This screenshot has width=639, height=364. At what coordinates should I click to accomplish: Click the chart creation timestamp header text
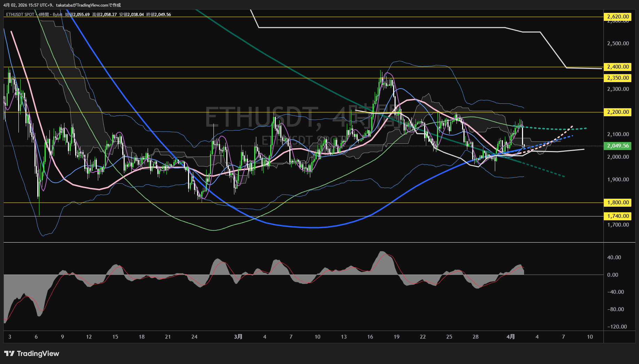coord(62,5)
